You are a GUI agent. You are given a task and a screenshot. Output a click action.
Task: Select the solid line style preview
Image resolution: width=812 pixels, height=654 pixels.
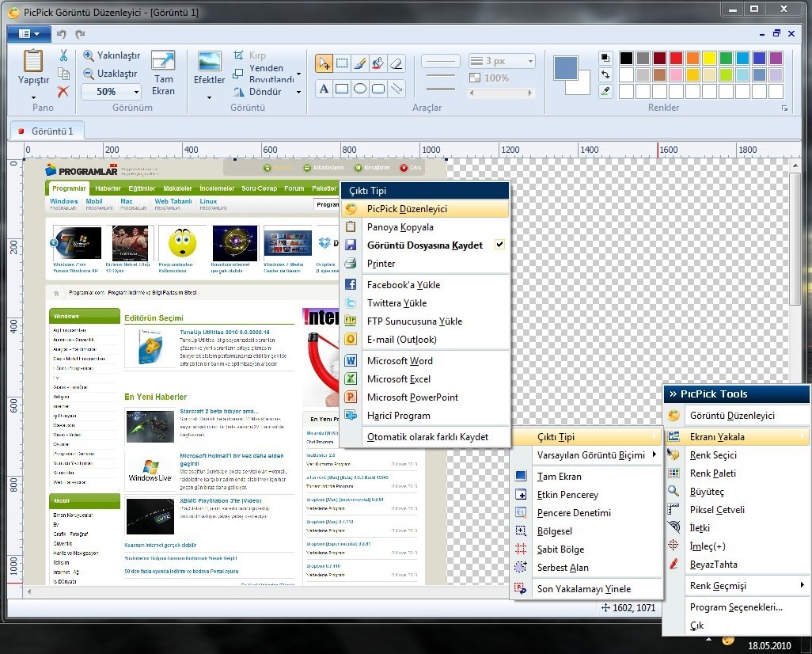click(440, 61)
